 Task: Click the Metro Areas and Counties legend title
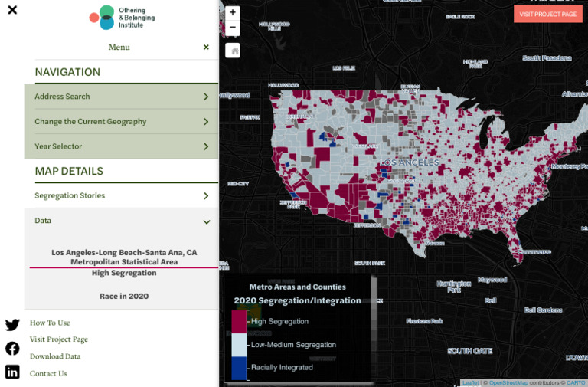298,287
